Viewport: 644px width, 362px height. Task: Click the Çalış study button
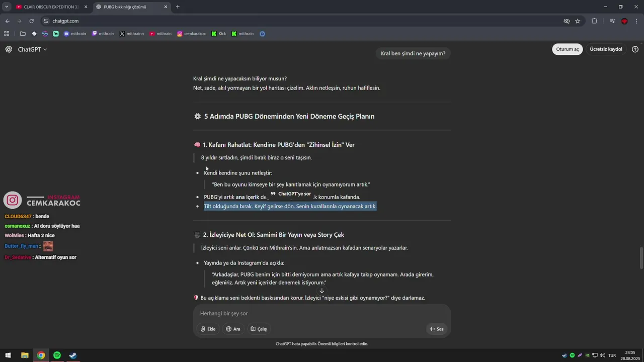point(259,329)
